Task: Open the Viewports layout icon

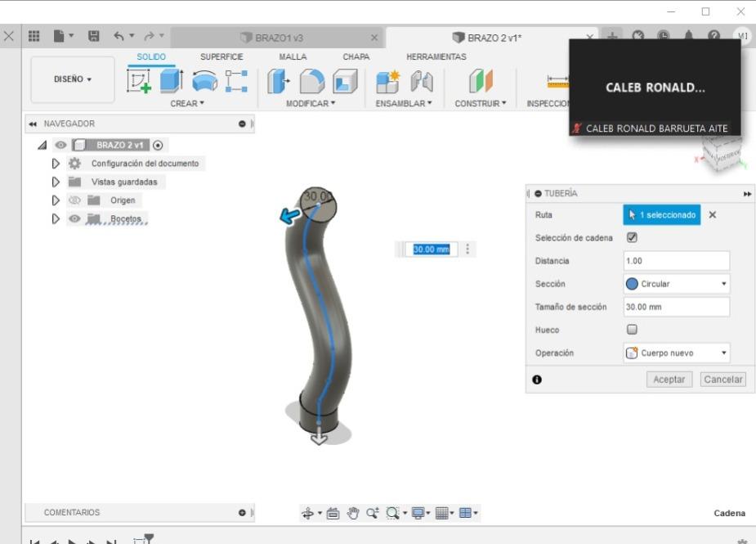Action: coord(465,513)
